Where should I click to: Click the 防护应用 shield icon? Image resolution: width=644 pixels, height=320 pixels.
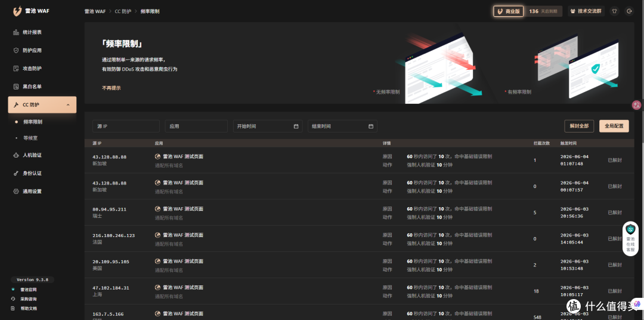pyautogui.click(x=16, y=50)
